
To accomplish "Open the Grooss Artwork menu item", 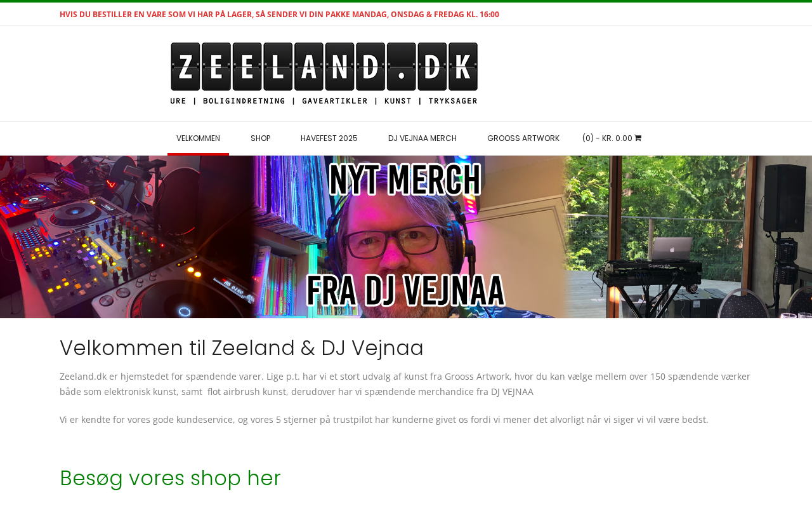I will coord(523,138).
